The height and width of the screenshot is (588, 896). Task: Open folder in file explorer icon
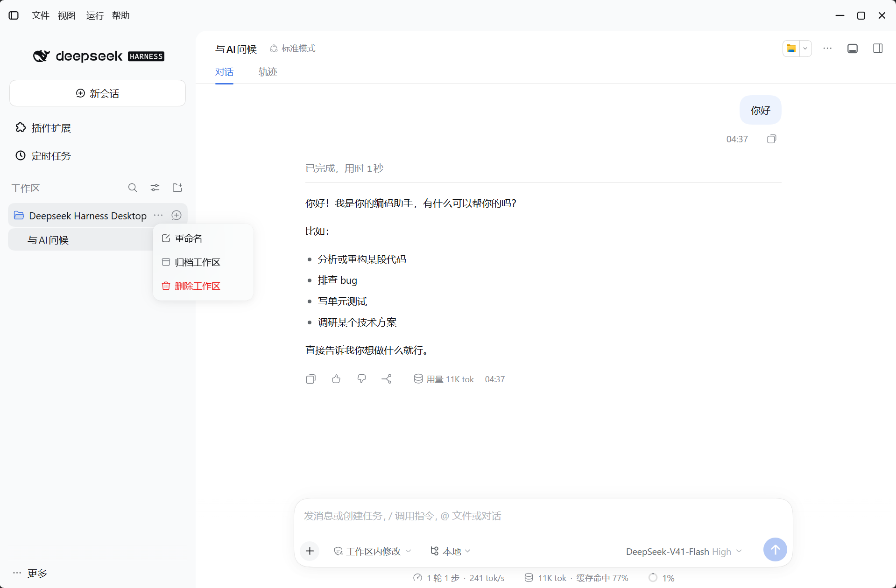791,49
